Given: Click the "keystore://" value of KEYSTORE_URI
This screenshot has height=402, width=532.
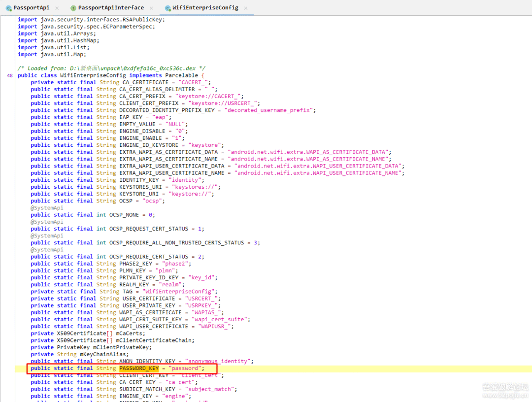Looking at the screenshot, I should pyautogui.click(x=190, y=194).
